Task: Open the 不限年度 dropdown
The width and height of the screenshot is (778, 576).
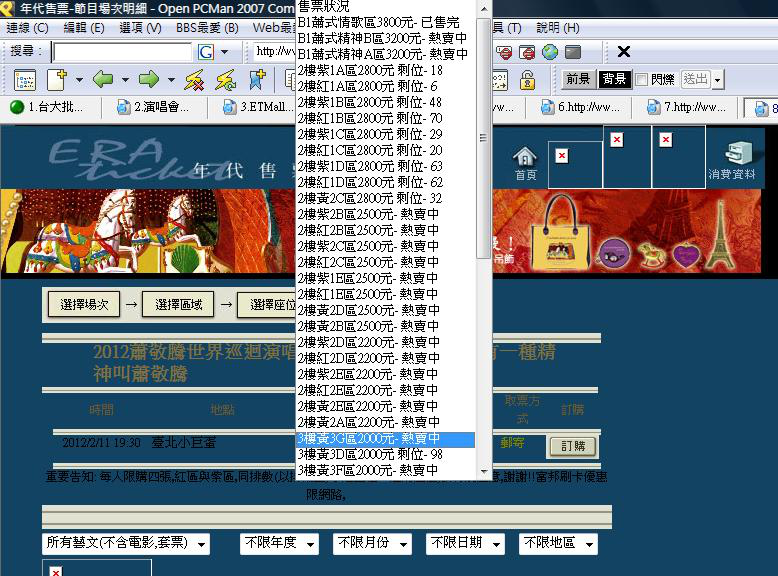Action: 280,543
